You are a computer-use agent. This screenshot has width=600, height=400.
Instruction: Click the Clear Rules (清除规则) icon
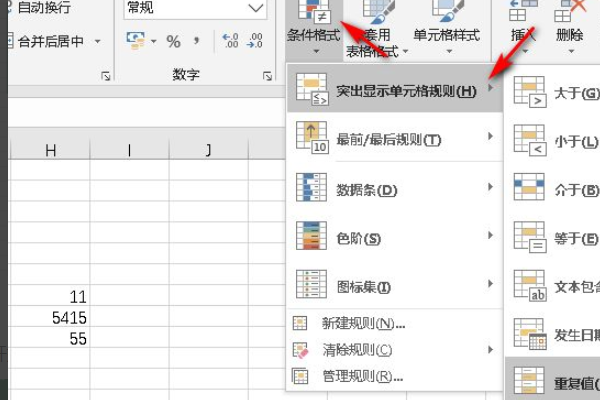click(x=301, y=350)
